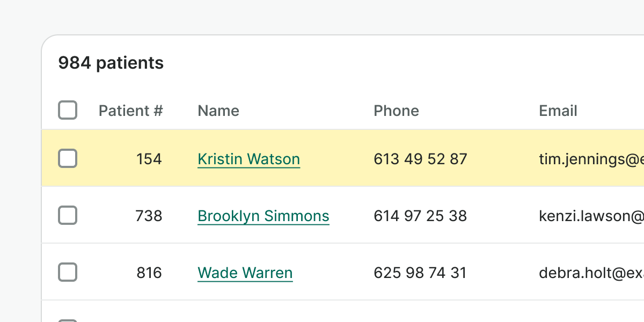Tick the checkbox beside patient 816

68,273
